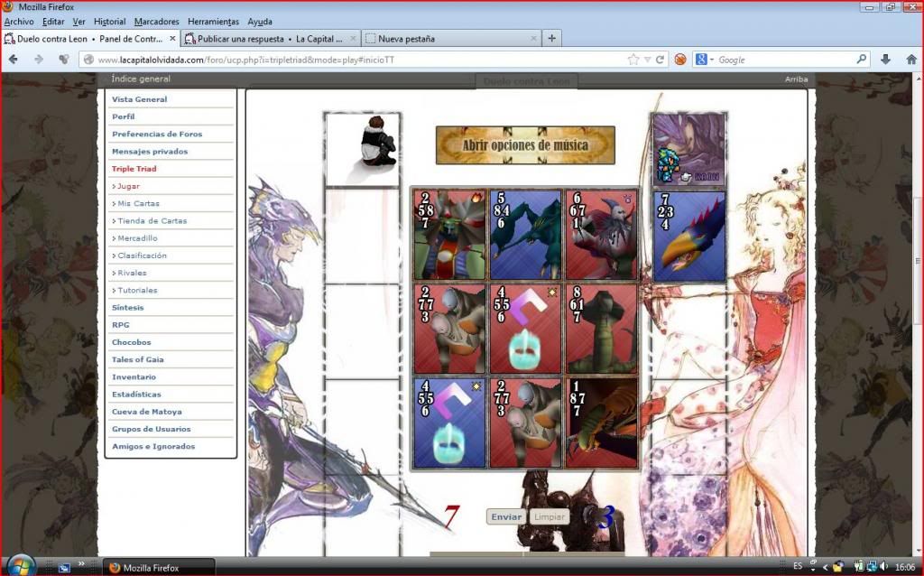
Task: Open the Historial menu
Action: 109,22
